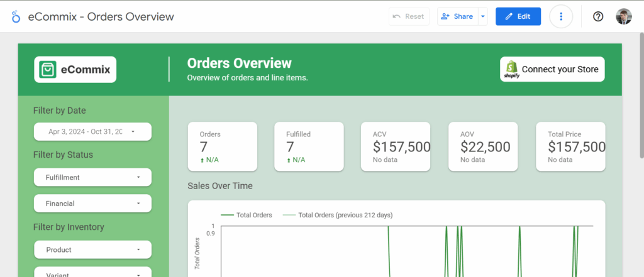Screen dimensions: 644x277
Task: Click the pencil icon on Edit
Action: coord(509,16)
